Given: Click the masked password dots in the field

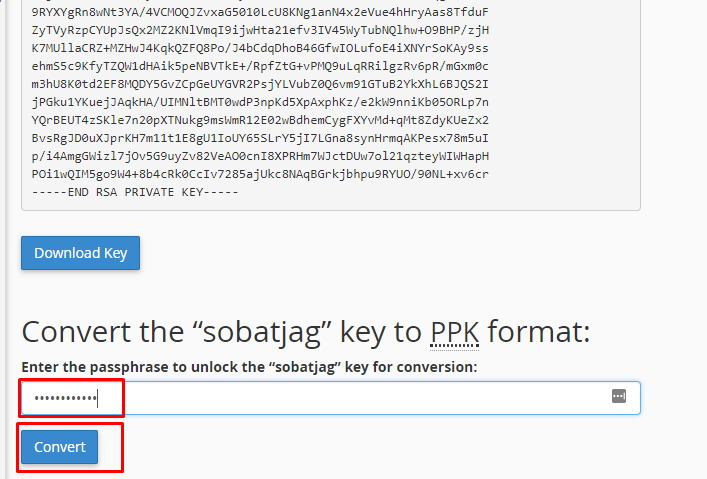Looking at the screenshot, I should (x=65, y=398).
